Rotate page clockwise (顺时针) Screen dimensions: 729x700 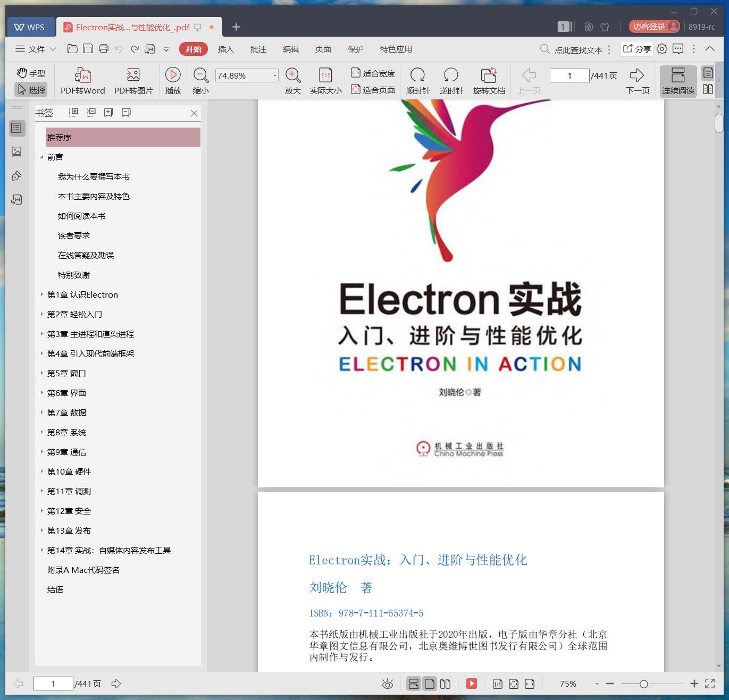coord(418,81)
